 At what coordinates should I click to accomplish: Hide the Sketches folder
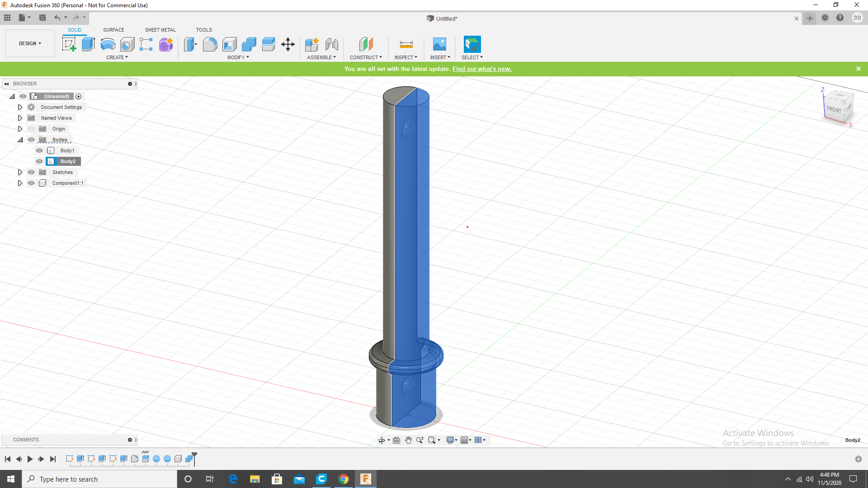(x=31, y=172)
